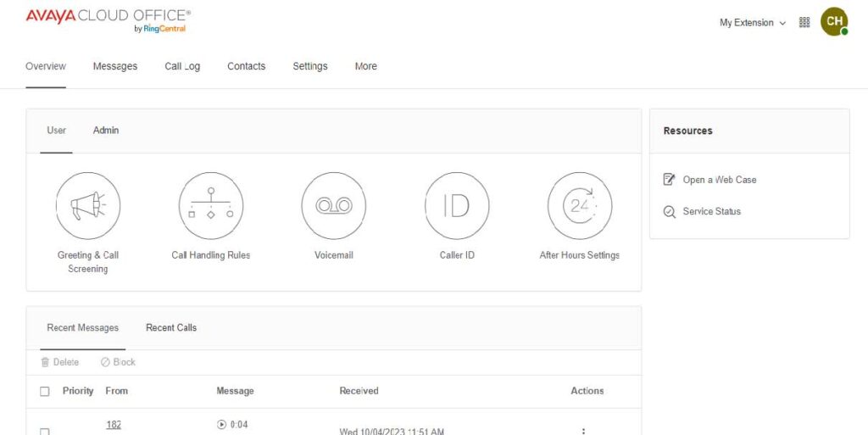
Task: Switch to the Call Log tab
Action: coord(182,66)
